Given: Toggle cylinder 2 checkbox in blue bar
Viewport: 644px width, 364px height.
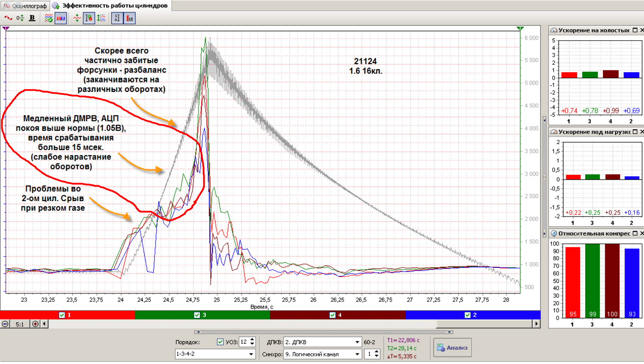Looking at the screenshot, I should 467,315.
